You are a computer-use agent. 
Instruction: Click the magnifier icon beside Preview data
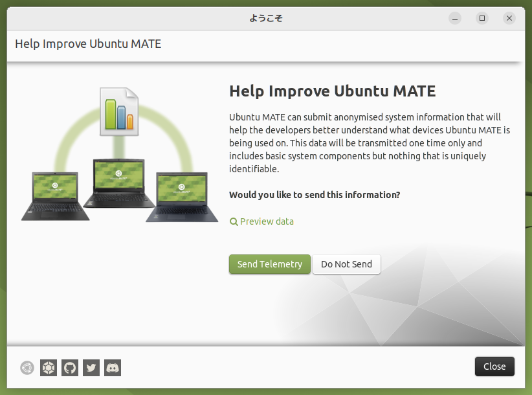(x=234, y=222)
